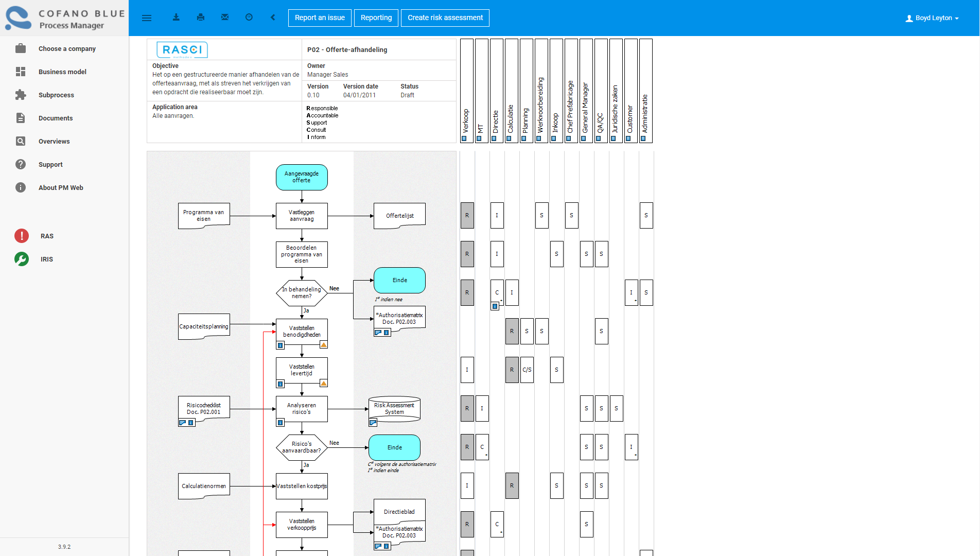Select the Aangevraagde offerte start node
980x556 pixels.
click(x=302, y=177)
